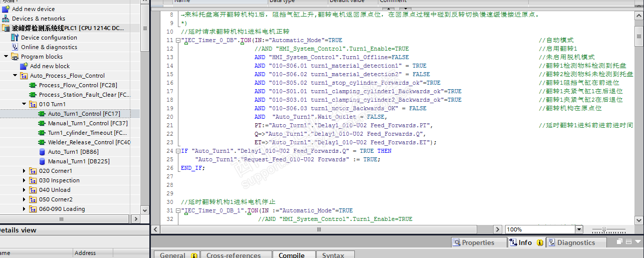Click the 050 Corner2 folder icon
Image resolution: width=644 pixels, height=258 pixels.
33,199
